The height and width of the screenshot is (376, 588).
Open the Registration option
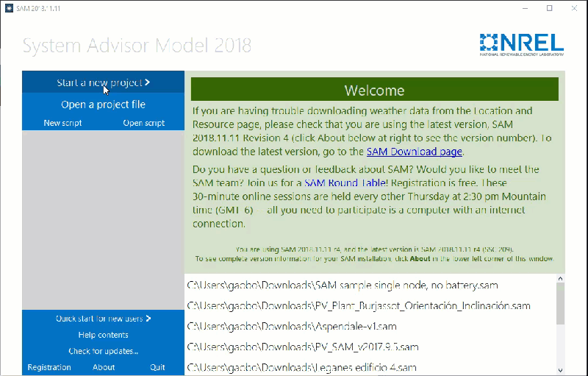(x=49, y=367)
